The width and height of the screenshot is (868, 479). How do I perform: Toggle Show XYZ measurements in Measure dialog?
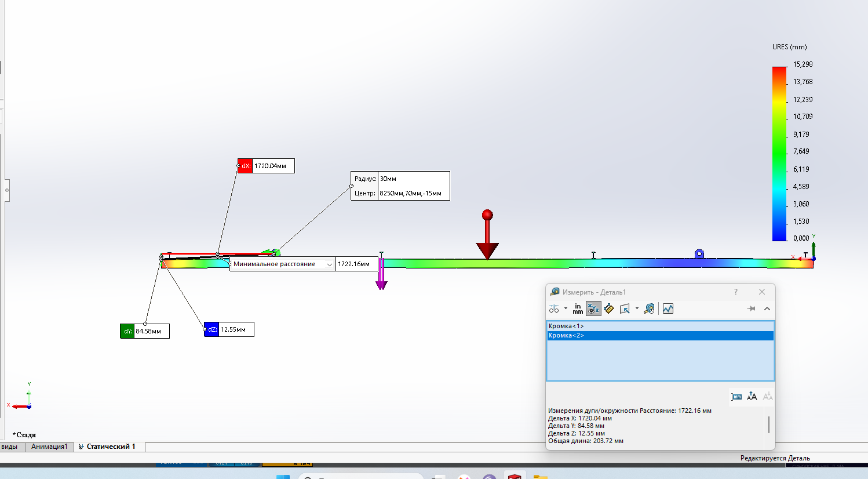(593, 309)
